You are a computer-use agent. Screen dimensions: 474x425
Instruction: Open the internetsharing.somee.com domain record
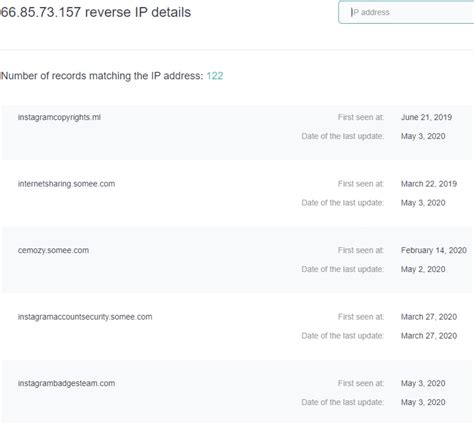pos(66,184)
